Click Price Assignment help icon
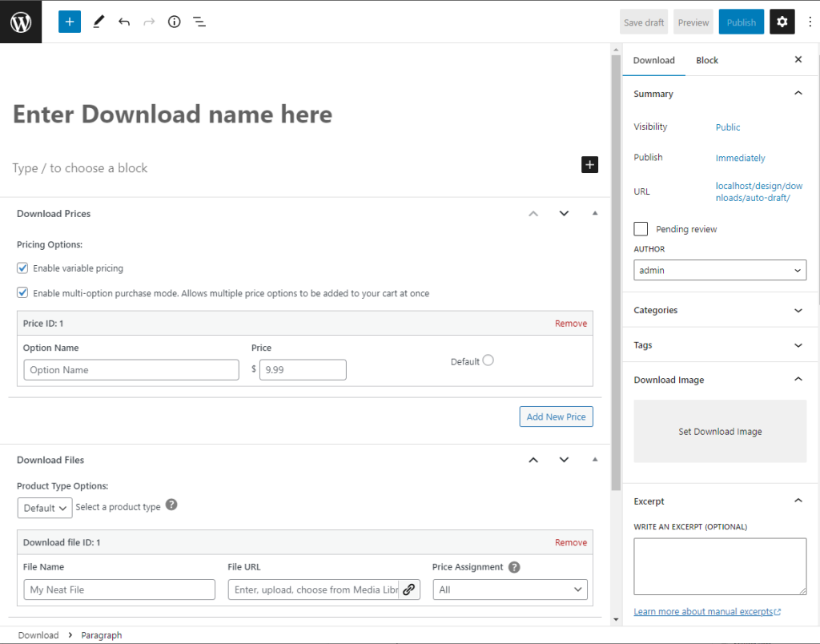The image size is (820, 644). (514, 567)
